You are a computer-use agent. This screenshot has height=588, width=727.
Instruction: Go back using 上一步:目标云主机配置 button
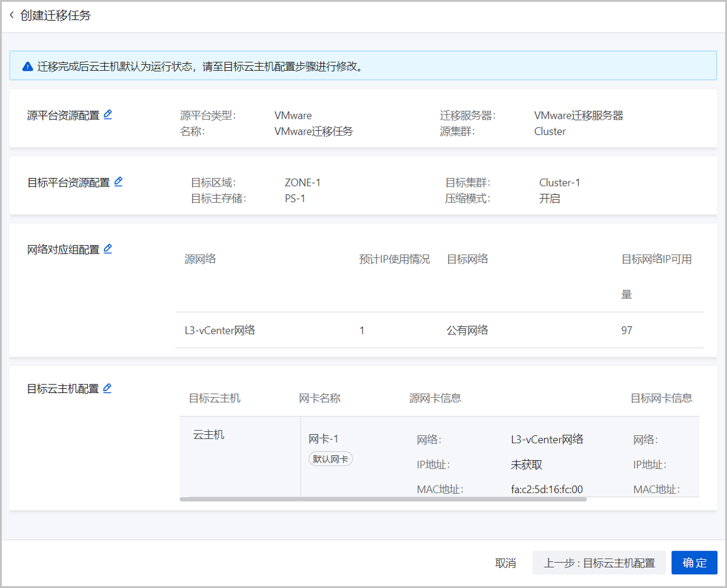(599, 562)
